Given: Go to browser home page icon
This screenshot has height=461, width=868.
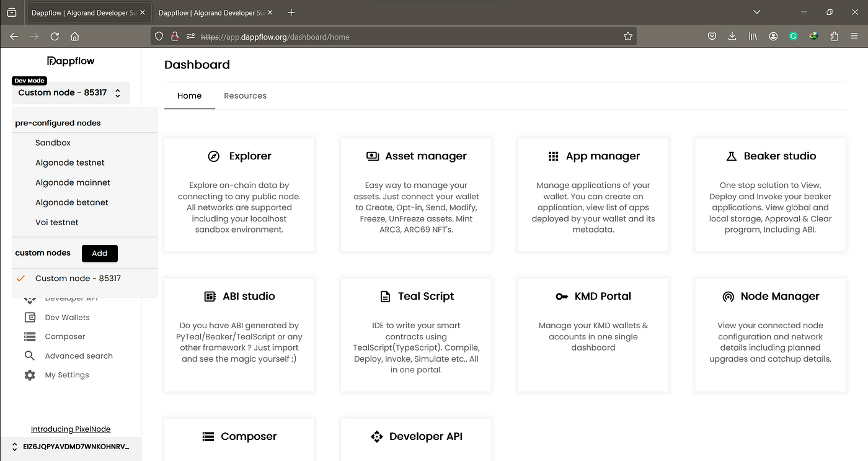Looking at the screenshot, I should [75, 37].
